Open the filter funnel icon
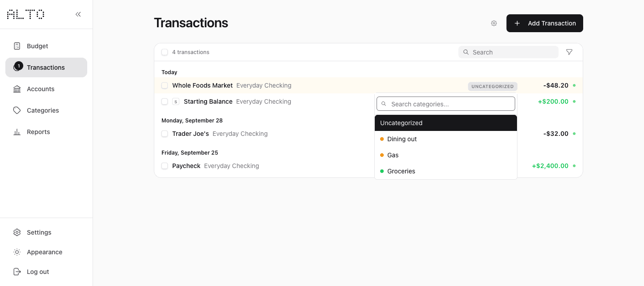Viewport: 644px width, 286px height. [x=569, y=52]
